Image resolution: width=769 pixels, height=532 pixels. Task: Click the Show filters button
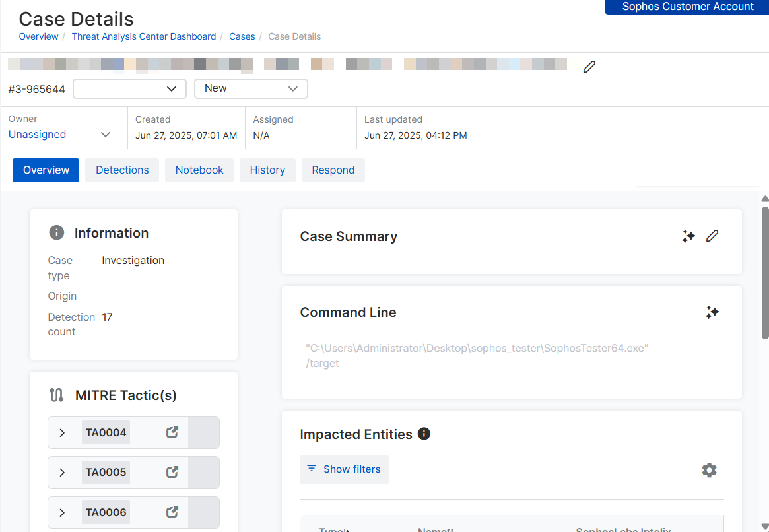tap(344, 469)
